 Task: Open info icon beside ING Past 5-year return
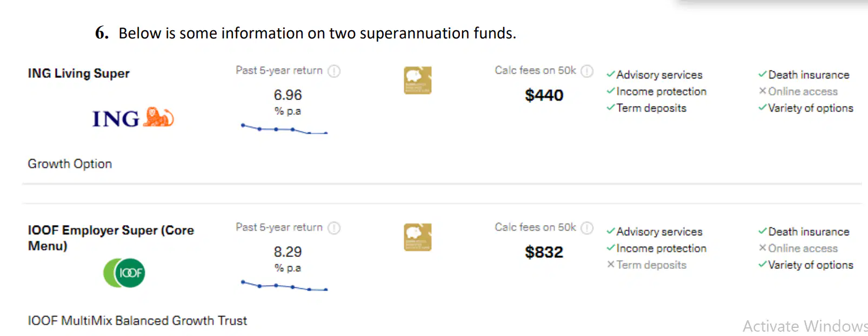pos(334,71)
